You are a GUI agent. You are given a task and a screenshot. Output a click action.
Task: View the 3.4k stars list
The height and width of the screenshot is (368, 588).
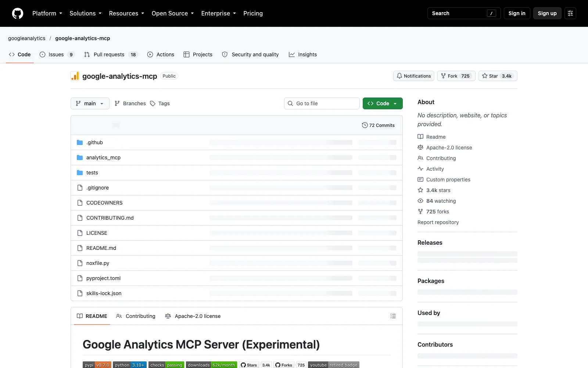click(x=434, y=190)
